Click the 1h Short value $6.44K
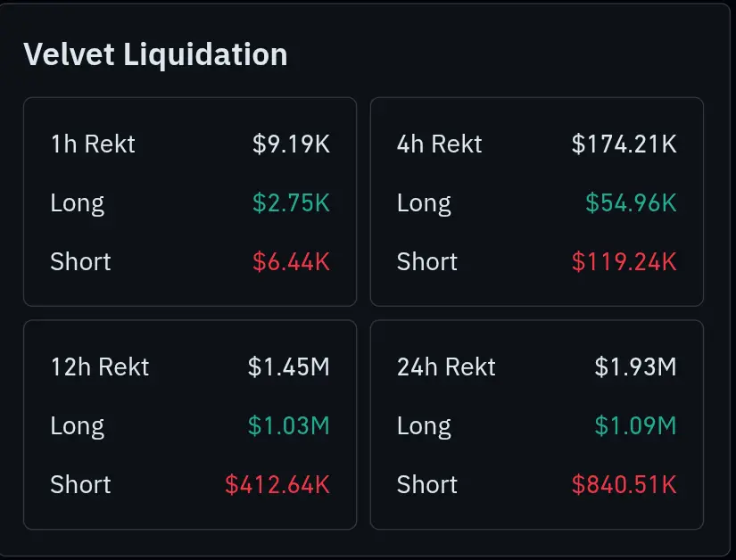The image size is (736, 560). (x=291, y=261)
